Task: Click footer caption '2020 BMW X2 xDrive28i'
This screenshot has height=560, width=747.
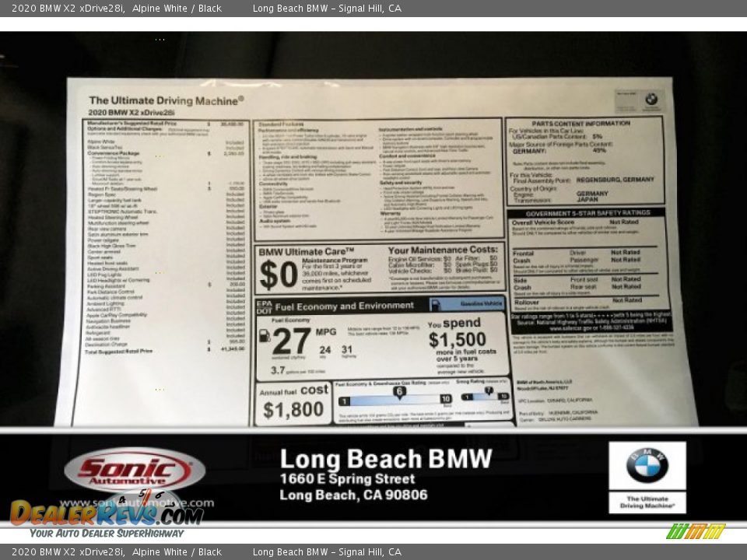Action: tap(68, 552)
